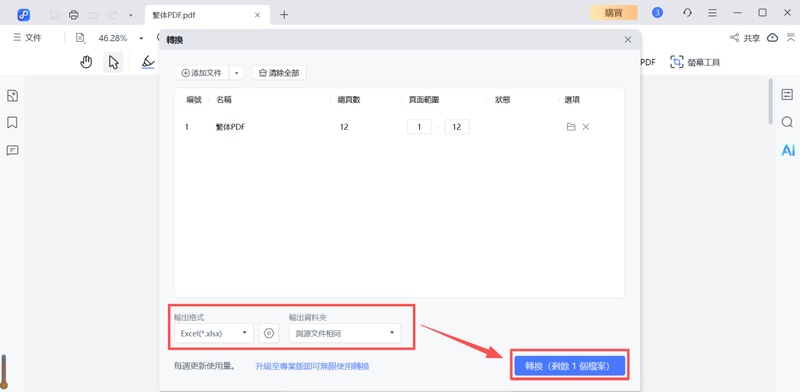800x392 pixels.
Task: Close the 繁体PDF.pdf tab
Action: (x=258, y=15)
